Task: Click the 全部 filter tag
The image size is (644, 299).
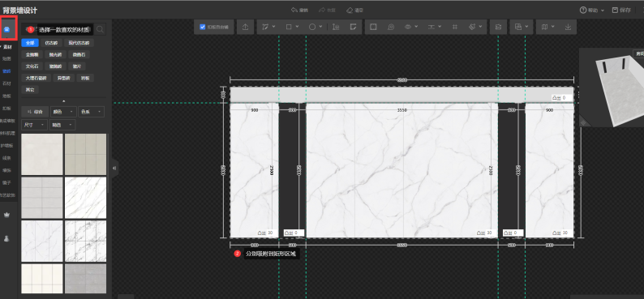Action: click(x=30, y=43)
